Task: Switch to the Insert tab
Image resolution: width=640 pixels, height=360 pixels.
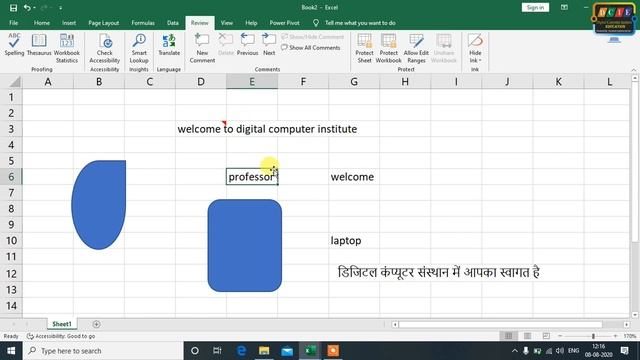Action: 69,23
